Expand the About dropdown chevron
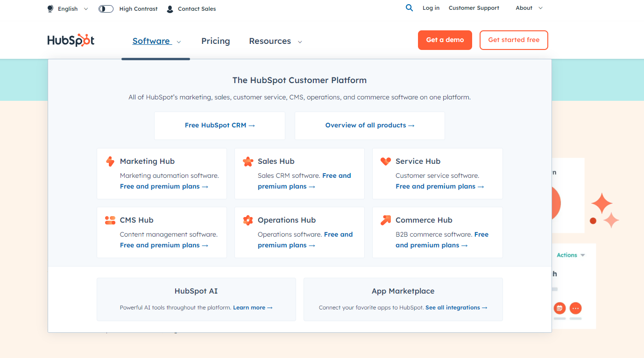This screenshot has height=358, width=644. [541, 8]
